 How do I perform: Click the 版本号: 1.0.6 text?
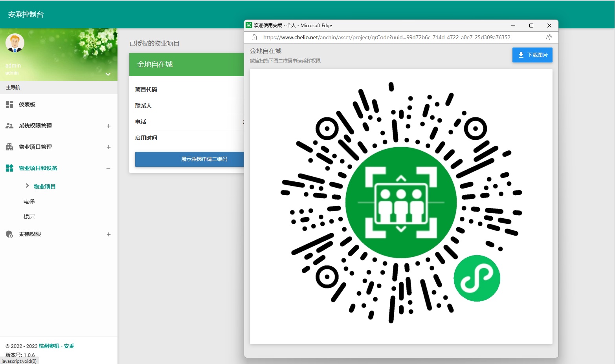(20, 355)
